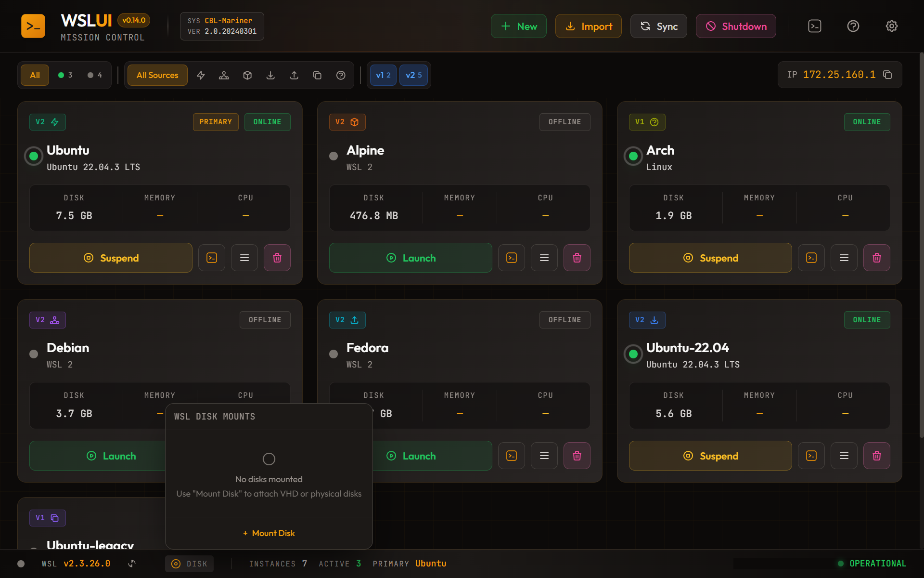Toggle the DISK mounts status bar button
Image resolution: width=924 pixels, height=578 pixels.
[x=190, y=564]
